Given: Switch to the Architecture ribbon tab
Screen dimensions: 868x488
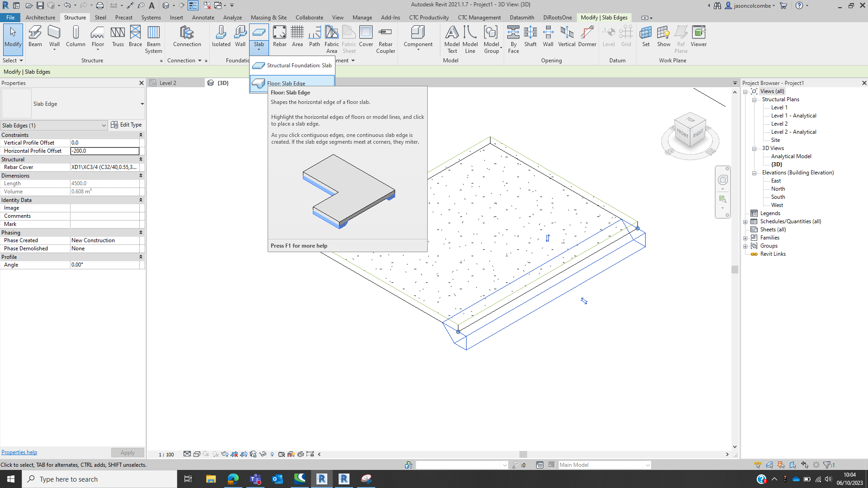Looking at the screenshot, I should tap(40, 18).
